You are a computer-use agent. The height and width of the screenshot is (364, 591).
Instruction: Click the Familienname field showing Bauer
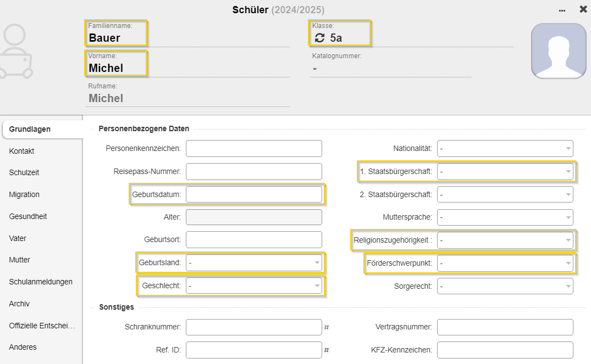(117, 38)
